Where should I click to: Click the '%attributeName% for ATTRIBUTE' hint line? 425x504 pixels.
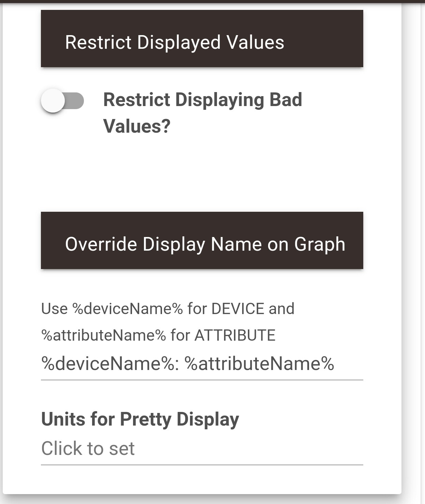click(x=158, y=335)
